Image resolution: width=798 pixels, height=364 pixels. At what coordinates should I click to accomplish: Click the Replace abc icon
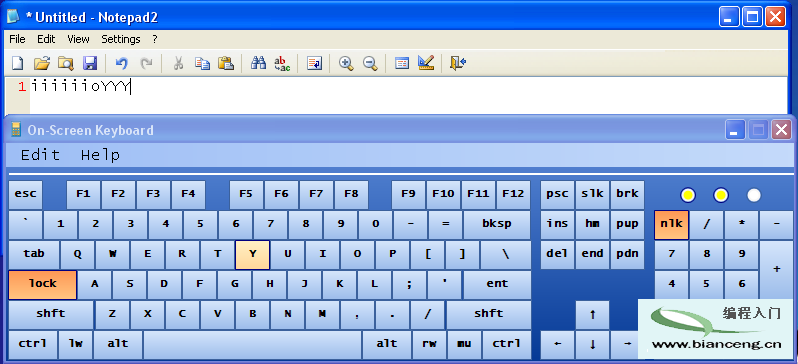pyautogui.click(x=282, y=63)
